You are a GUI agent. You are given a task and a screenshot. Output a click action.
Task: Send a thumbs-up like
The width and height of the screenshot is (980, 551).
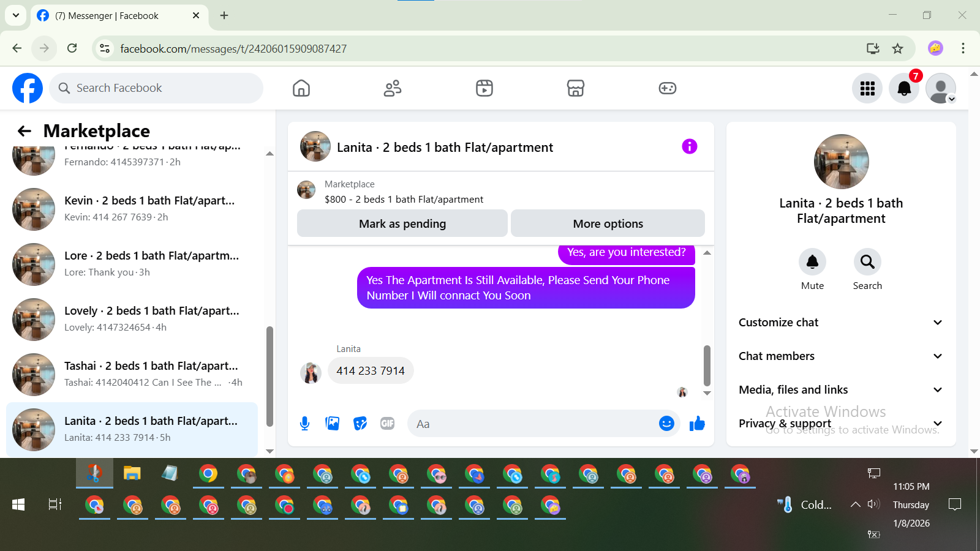[x=697, y=424]
